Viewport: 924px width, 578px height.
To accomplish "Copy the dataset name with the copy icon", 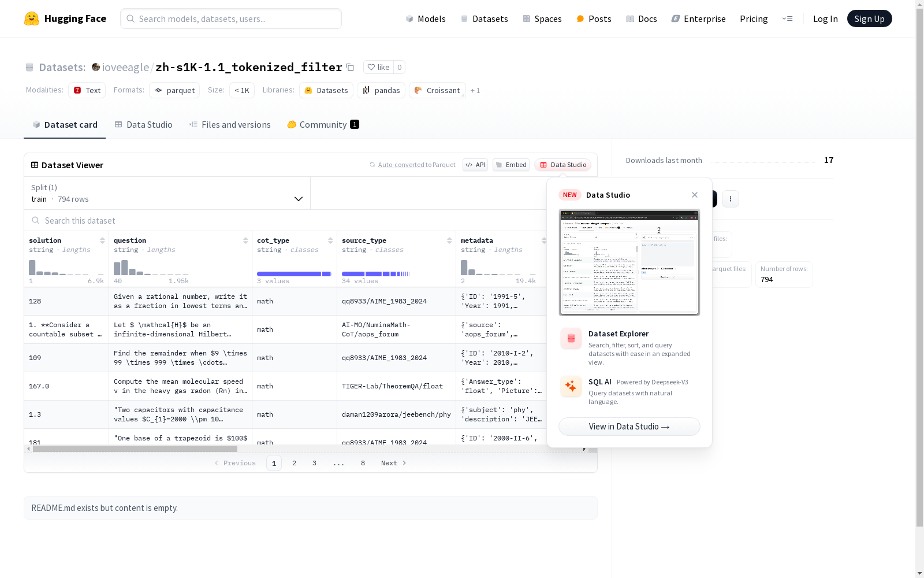I will coord(350,67).
